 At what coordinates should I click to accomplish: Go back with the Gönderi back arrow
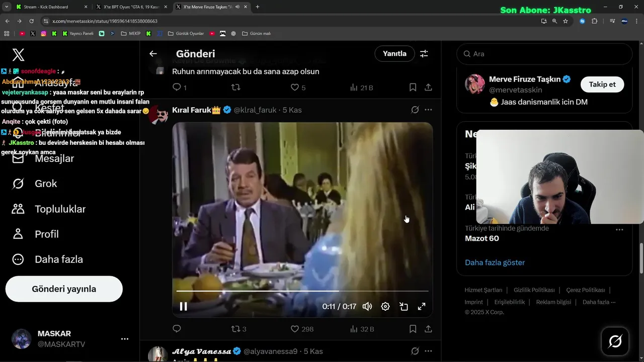153,54
